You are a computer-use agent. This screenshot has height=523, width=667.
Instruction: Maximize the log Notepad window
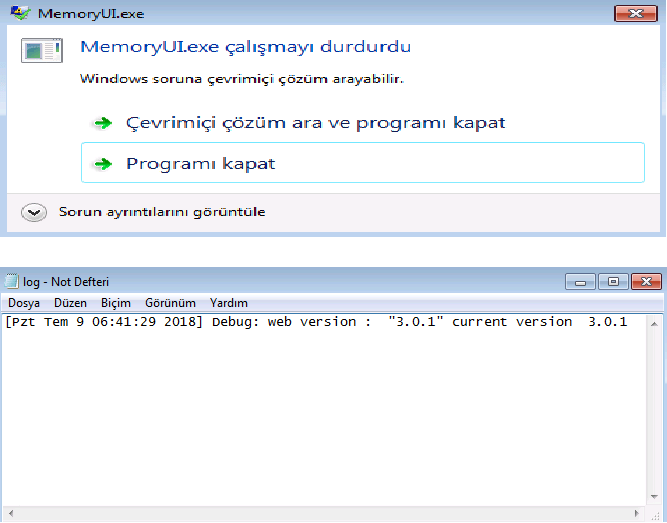coord(613,282)
